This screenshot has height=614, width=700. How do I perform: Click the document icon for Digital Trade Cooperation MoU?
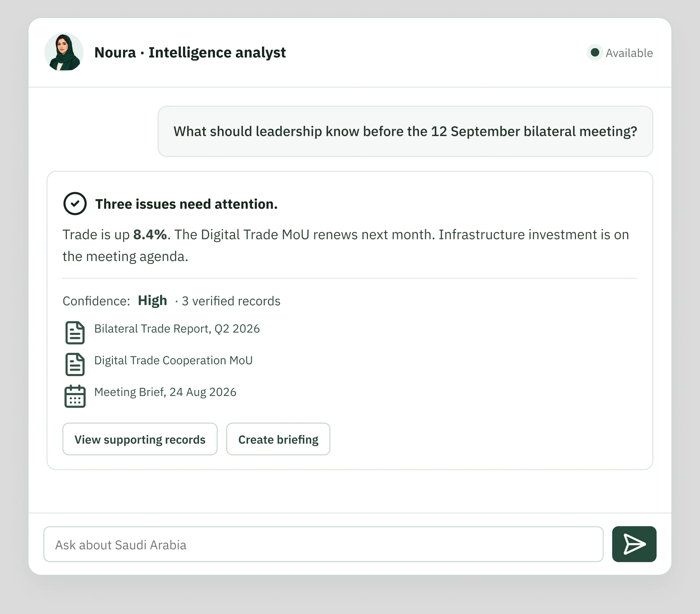pyautogui.click(x=75, y=365)
